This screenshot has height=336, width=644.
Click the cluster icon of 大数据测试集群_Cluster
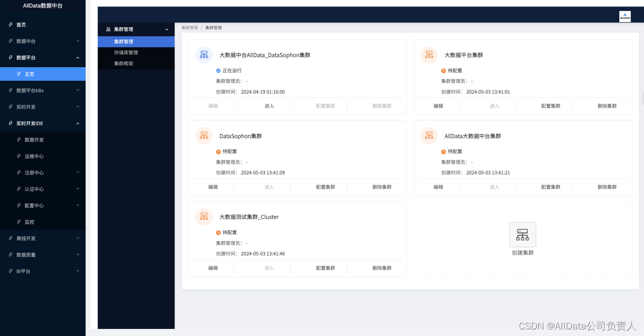point(204,217)
